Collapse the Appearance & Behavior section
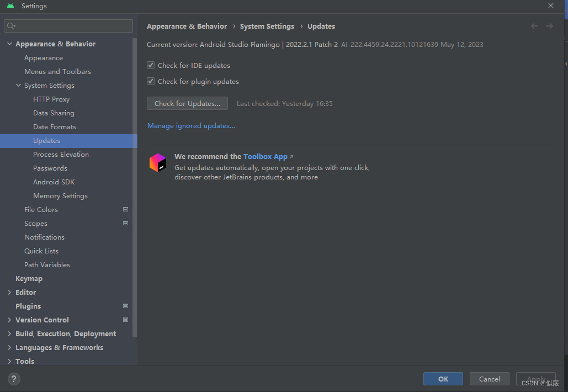Viewport: 568px width, 392px height. click(9, 44)
